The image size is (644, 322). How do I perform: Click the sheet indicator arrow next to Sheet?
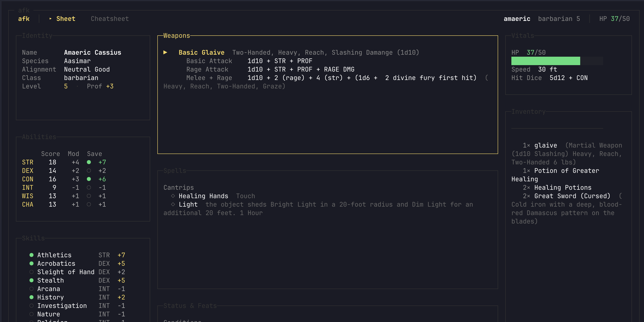pos(51,18)
